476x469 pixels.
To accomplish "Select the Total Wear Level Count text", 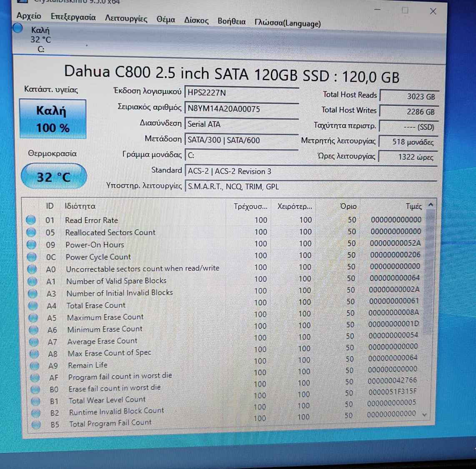I will click(107, 400).
